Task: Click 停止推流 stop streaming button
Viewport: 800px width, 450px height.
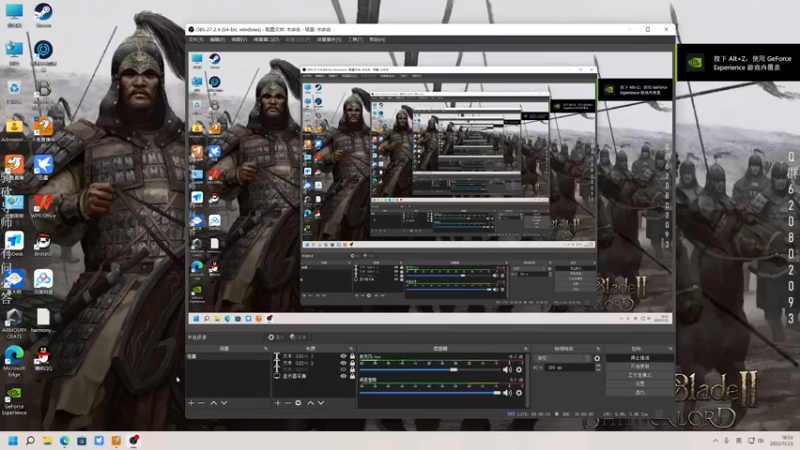Action: tap(640, 358)
